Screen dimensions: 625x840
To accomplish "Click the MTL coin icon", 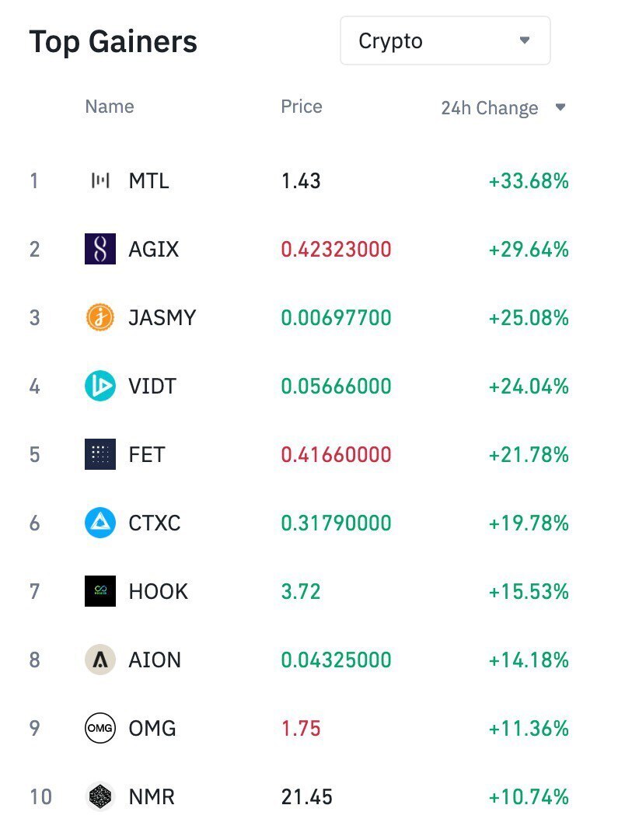I will click(x=100, y=181).
